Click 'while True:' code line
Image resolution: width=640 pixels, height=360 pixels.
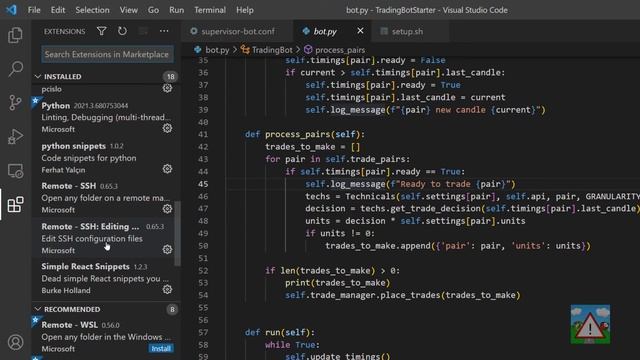tap(292, 344)
